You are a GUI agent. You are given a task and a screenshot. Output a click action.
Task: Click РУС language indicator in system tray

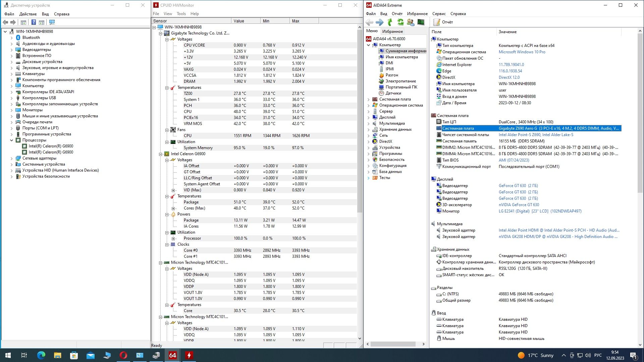coord(598,355)
